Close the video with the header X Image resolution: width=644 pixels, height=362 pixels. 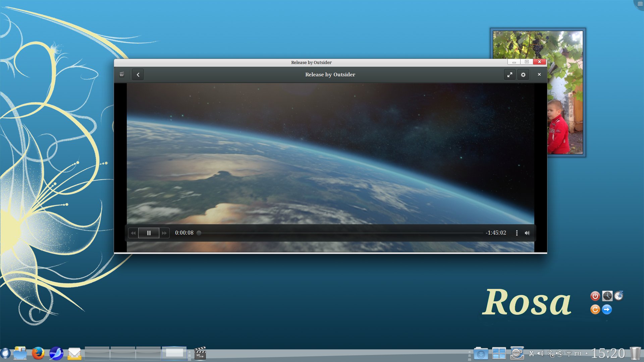[x=539, y=74]
